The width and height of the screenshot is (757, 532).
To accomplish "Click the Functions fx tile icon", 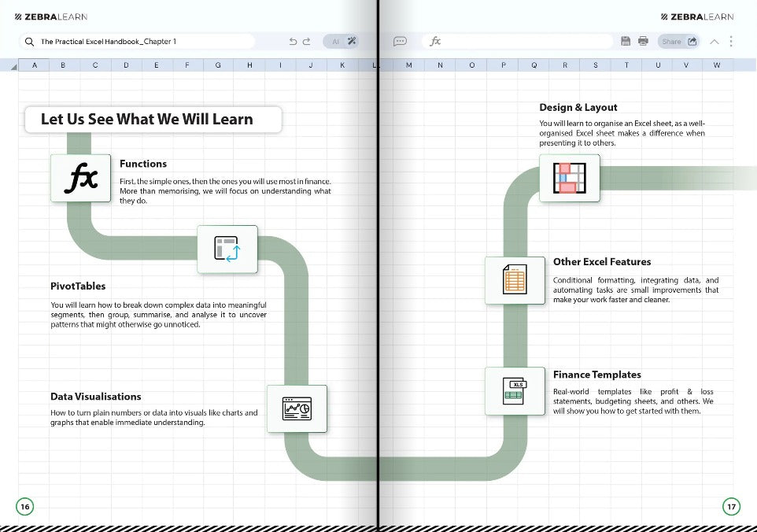I will (x=80, y=178).
